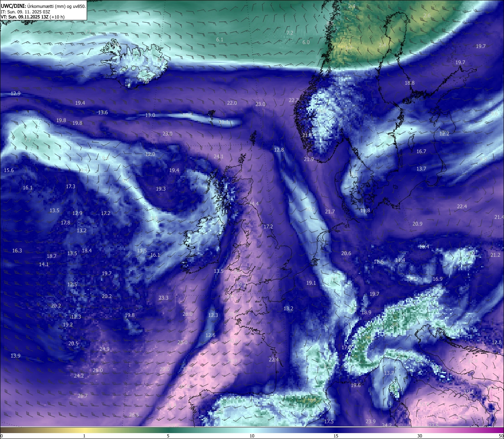Click the 16.3 value label
Screen dimensions: 504x439
(x=17, y=251)
